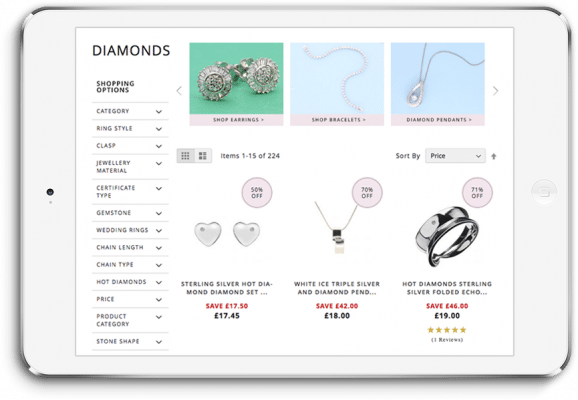Toggle sort direction arrow
578x400 pixels.
click(x=494, y=156)
